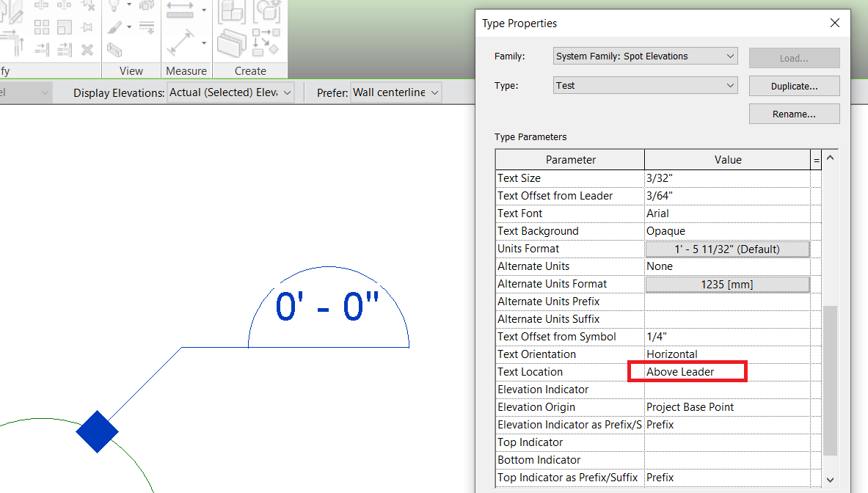868x493 pixels.
Task: Click the lightbulb icon in View panel
Action: [113, 7]
